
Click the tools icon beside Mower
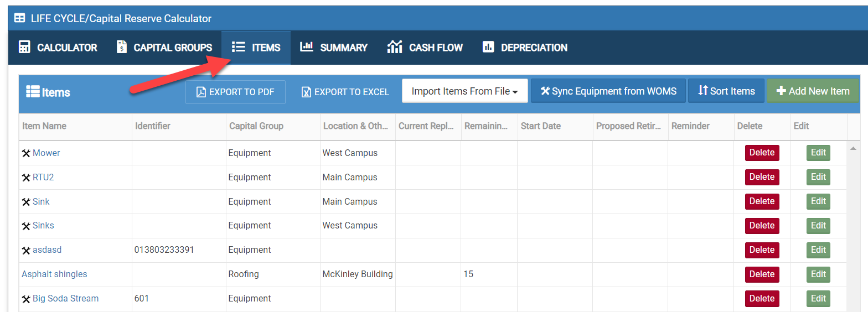point(26,153)
